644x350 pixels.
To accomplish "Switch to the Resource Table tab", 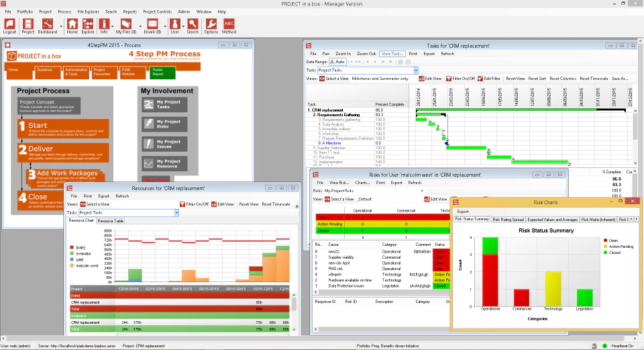I will [111, 221].
